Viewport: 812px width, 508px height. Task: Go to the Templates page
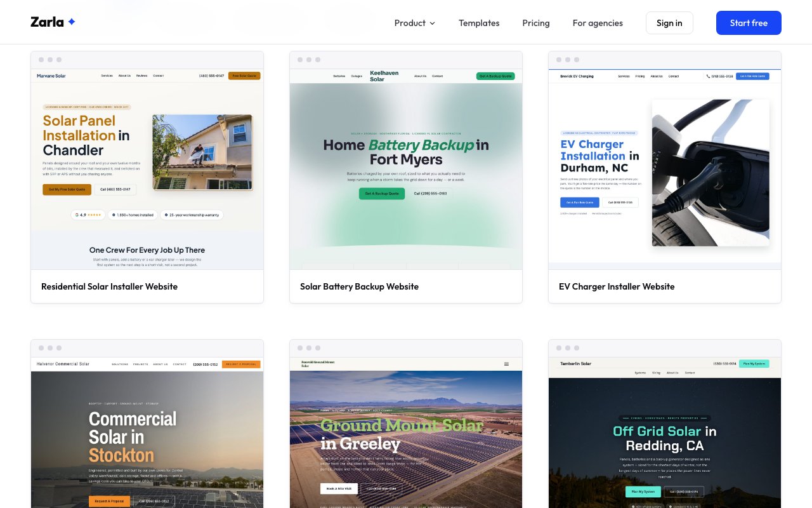pos(479,23)
